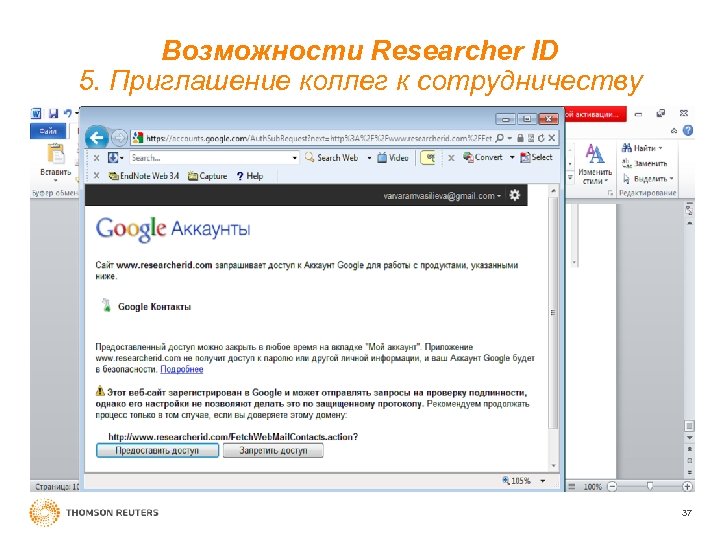Click the Video toolbar button

pyautogui.click(x=393, y=158)
